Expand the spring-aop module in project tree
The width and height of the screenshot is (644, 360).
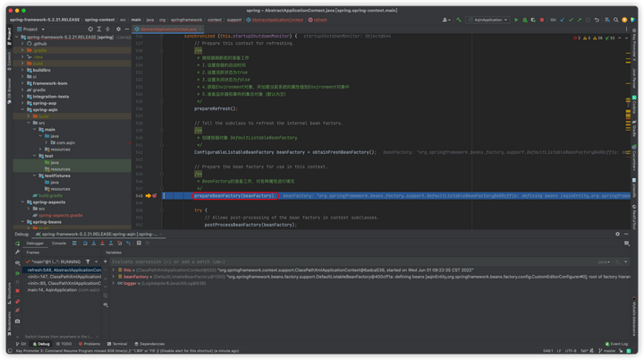coord(23,103)
